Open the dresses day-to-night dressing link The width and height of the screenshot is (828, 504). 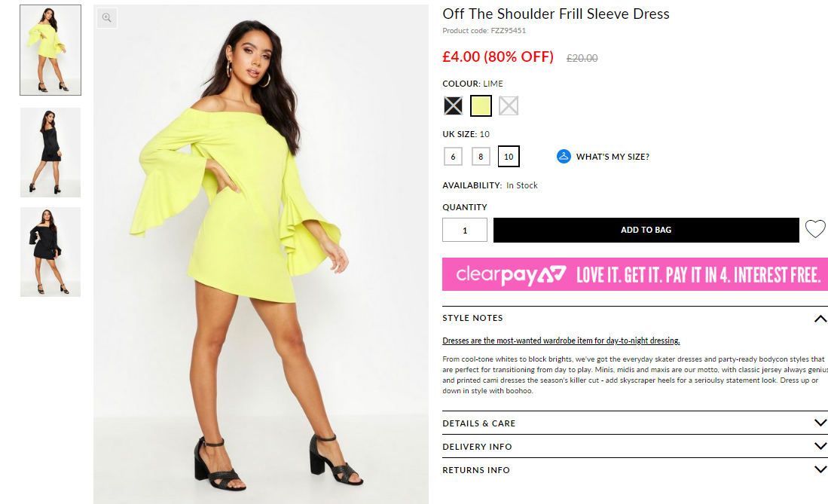[561, 341]
